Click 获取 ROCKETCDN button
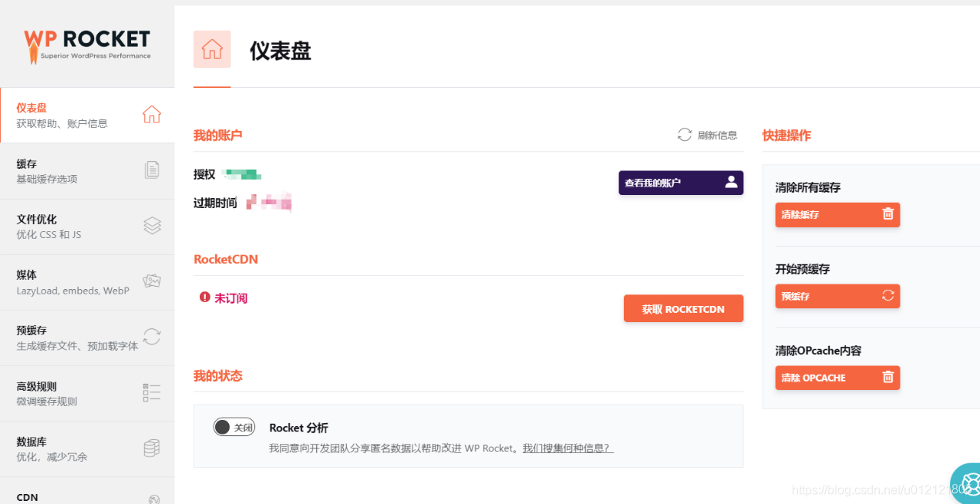Viewport: 980px width, 504px height. point(683,308)
